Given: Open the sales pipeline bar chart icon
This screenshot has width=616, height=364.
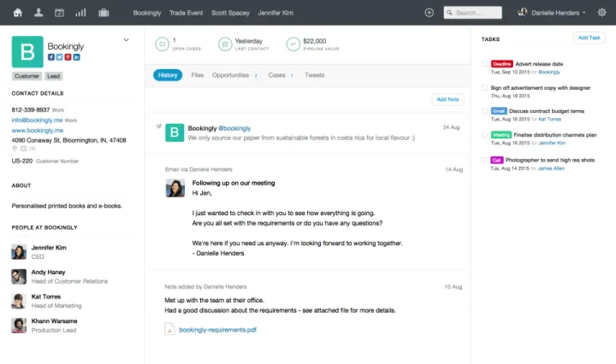Looking at the screenshot, I should pos(80,13).
